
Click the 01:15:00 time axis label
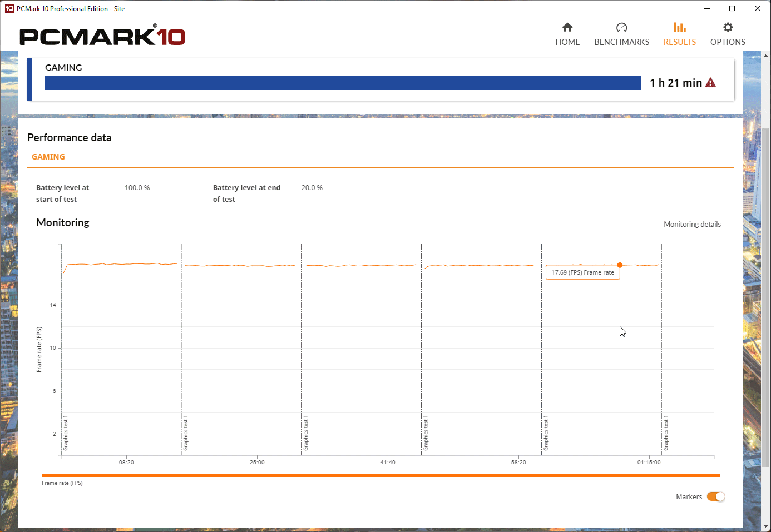649,462
